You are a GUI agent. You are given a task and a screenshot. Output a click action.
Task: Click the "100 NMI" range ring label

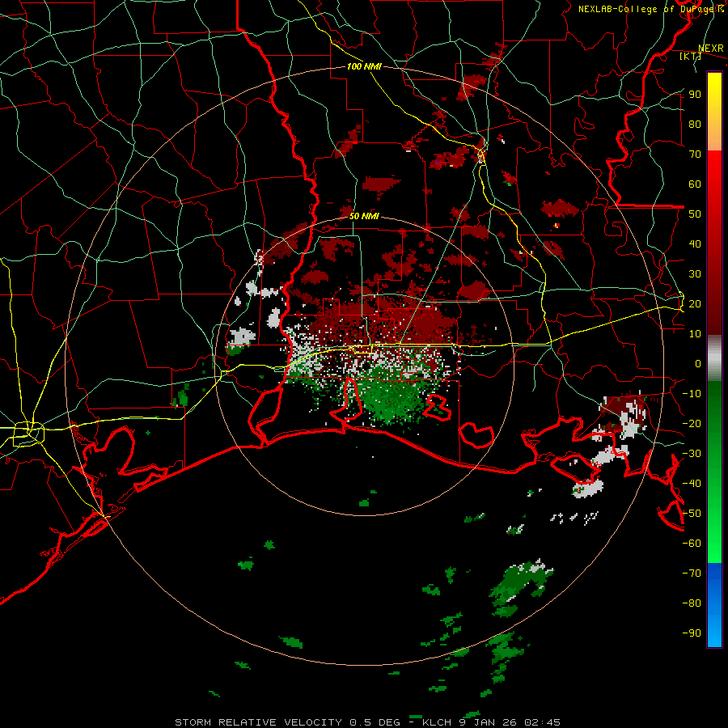(364, 66)
